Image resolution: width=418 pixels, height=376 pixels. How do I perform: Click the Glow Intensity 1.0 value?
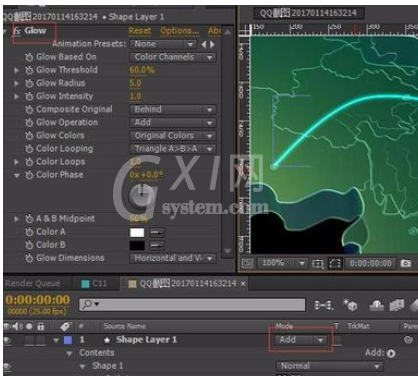click(x=135, y=97)
